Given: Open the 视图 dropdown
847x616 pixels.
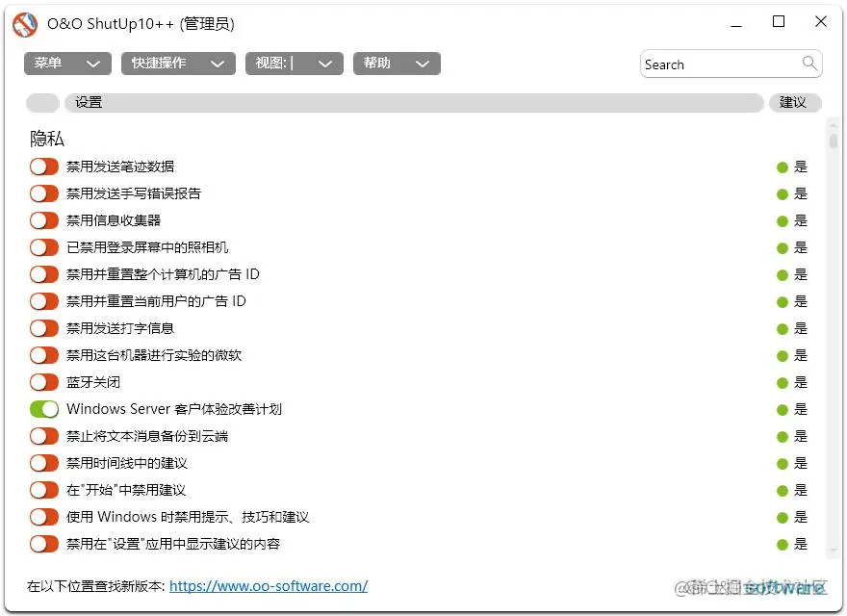Looking at the screenshot, I should click(295, 64).
